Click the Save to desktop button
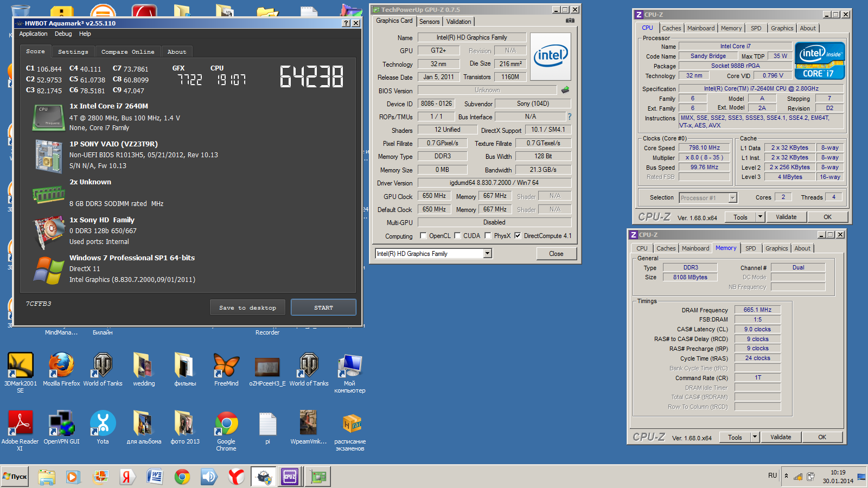Image resolution: width=868 pixels, height=488 pixels. [x=248, y=307]
